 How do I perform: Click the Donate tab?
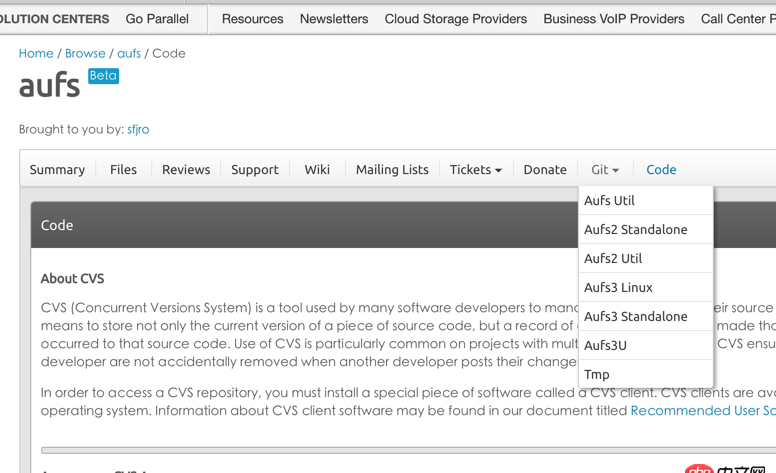tap(545, 170)
